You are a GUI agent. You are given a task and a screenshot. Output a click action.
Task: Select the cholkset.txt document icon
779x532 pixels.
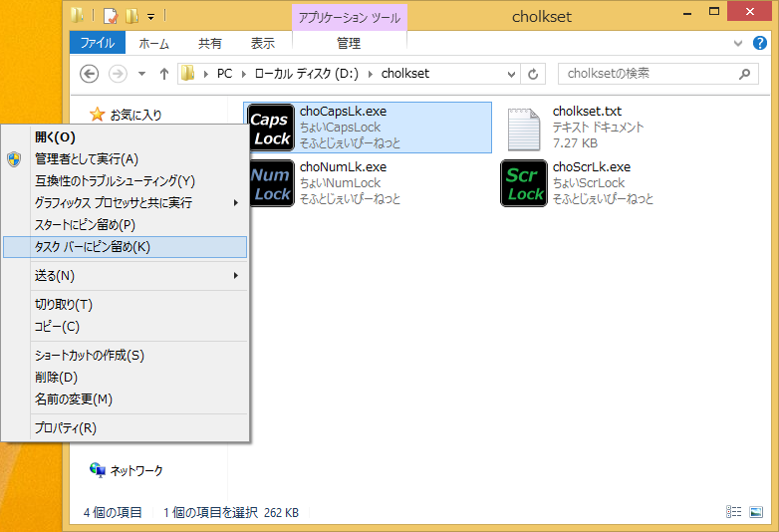[524, 130]
